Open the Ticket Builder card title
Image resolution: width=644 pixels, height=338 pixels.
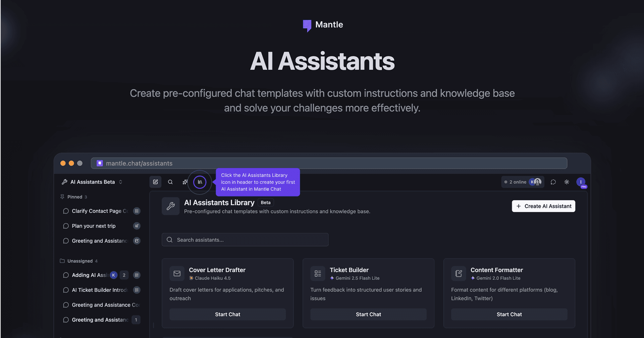[349, 270]
